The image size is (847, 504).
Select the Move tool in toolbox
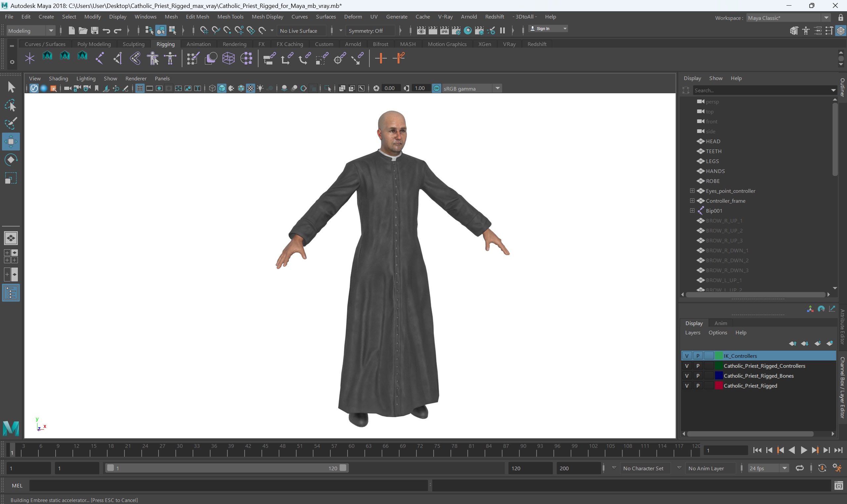[11, 142]
